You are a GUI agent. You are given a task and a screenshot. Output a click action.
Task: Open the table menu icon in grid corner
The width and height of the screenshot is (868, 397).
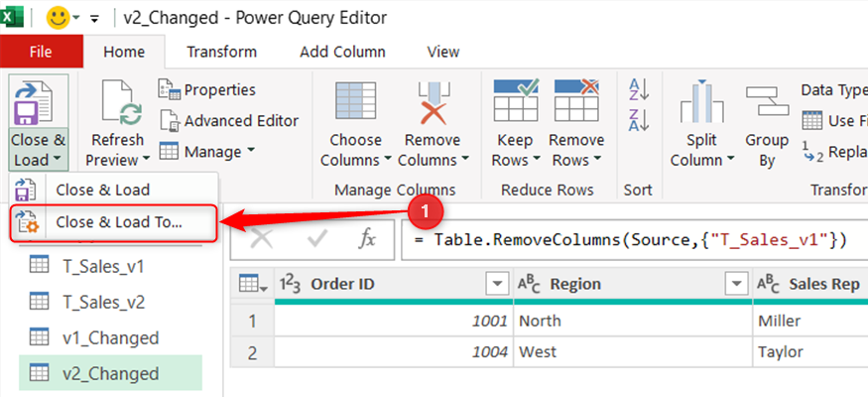coord(252,285)
